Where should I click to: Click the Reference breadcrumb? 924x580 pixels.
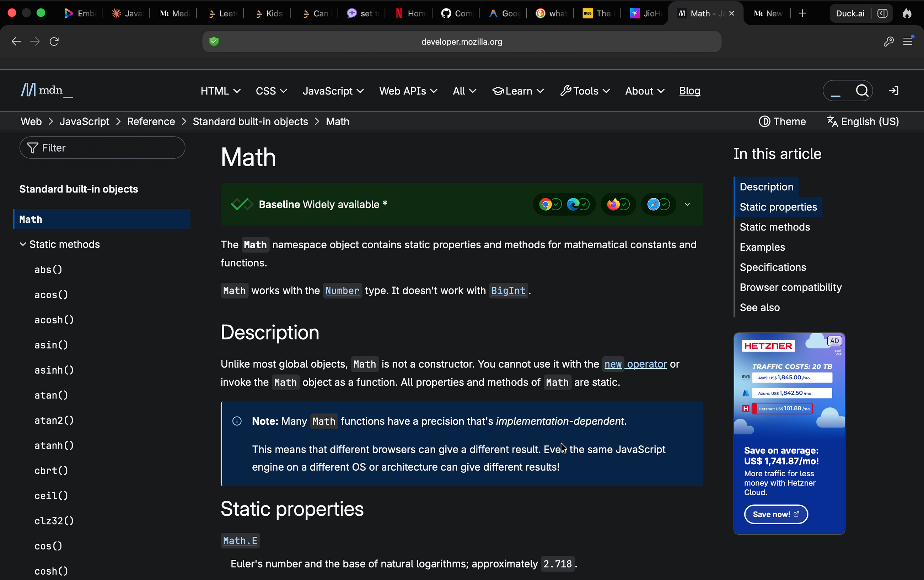click(x=151, y=121)
